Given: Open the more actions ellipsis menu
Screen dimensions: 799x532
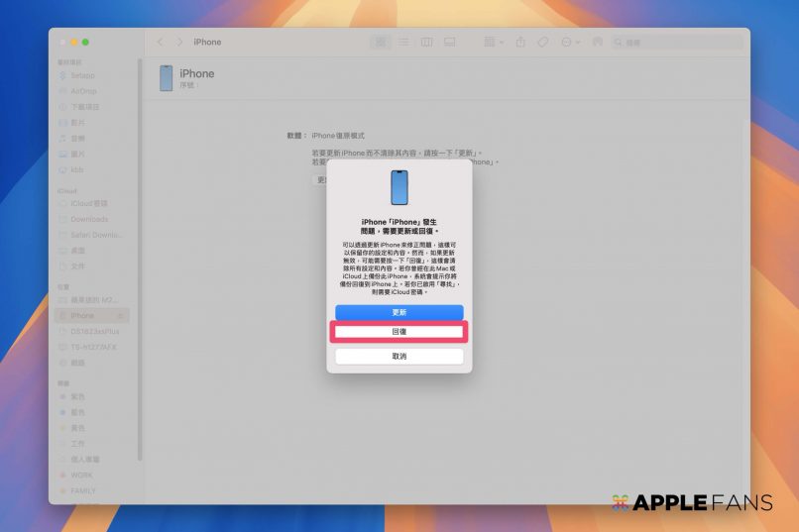Looking at the screenshot, I should click(x=569, y=43).
